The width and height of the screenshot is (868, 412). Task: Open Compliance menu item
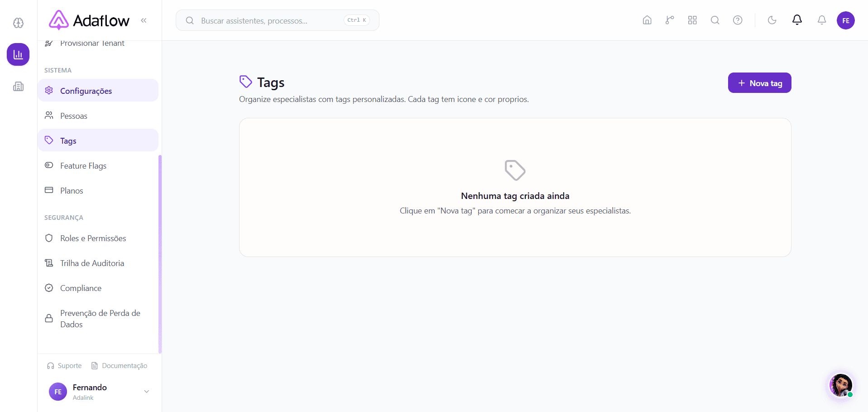[x=98, y=288]
